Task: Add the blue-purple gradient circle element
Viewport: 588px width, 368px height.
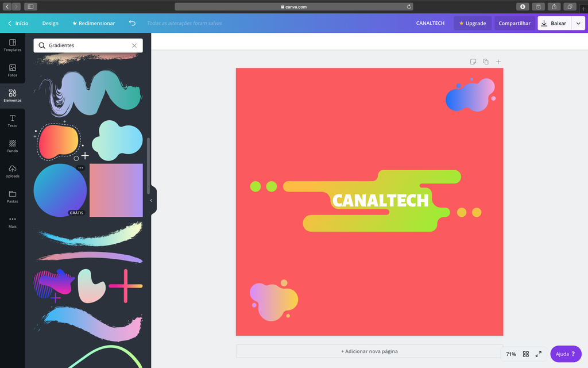Action: (x=60, y=190)
